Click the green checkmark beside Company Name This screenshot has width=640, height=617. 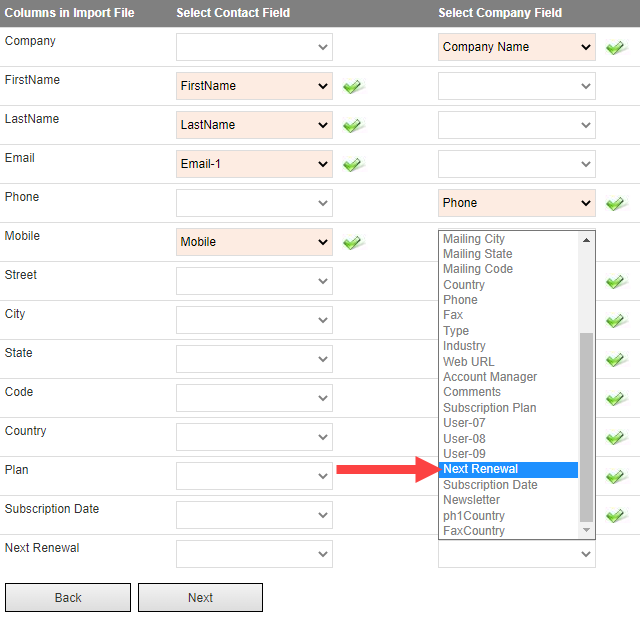(x=615, y=48)
